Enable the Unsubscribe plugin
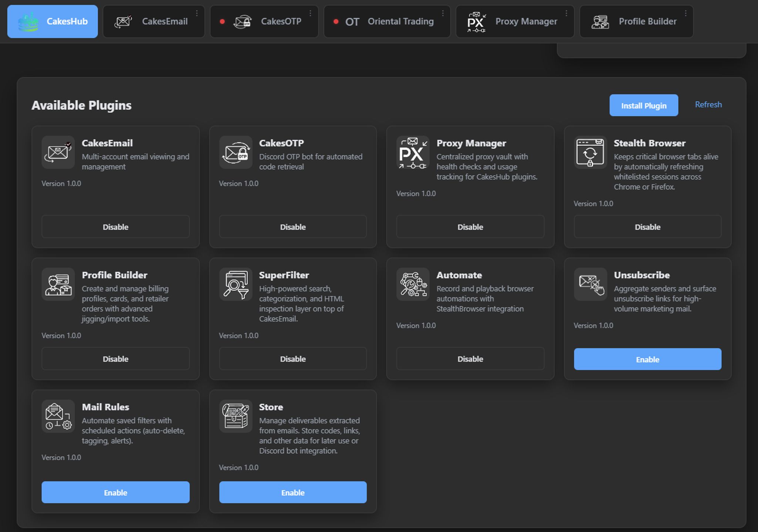The image size is (758, 532). (647, 359)
